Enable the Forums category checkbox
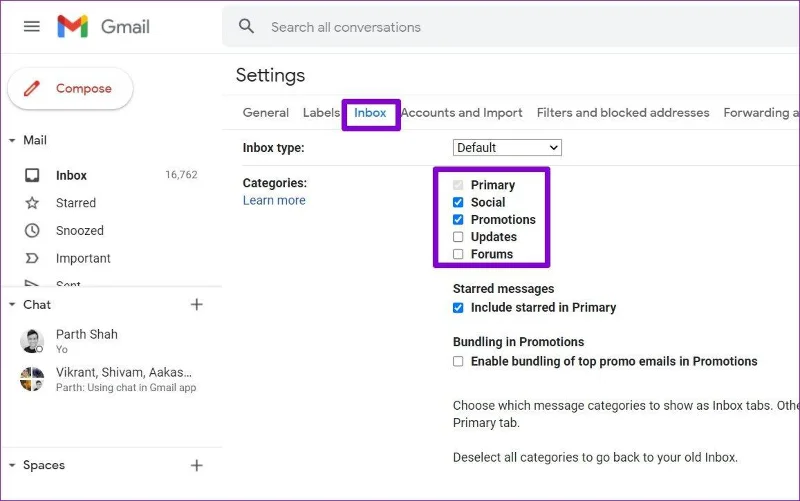Viewport: 800px width, 501px height. [458, 254]
